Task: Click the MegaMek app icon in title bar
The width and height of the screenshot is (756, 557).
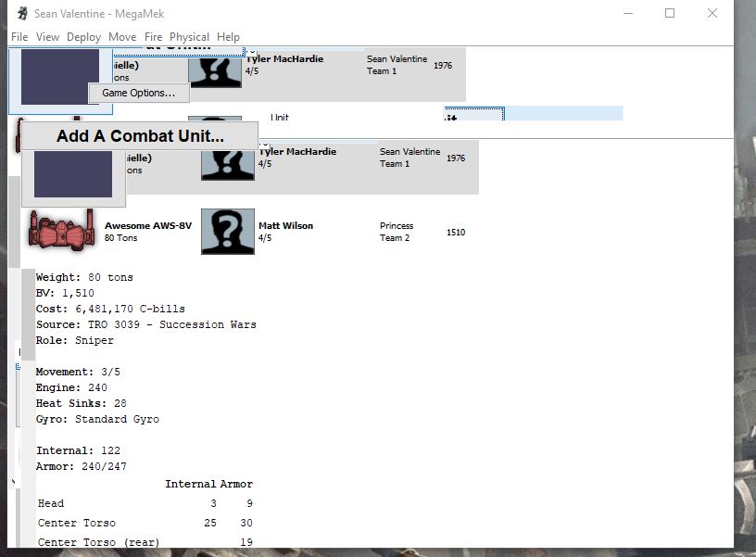Action: (21, 14)
